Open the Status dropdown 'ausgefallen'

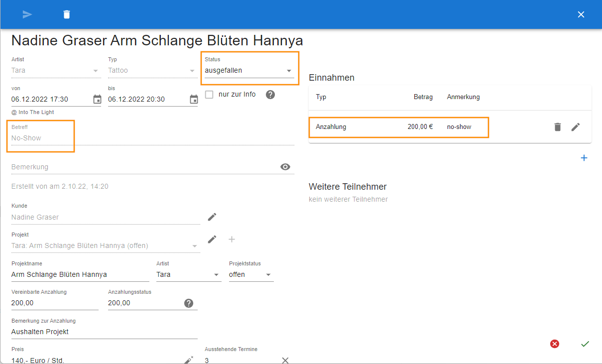249,71
